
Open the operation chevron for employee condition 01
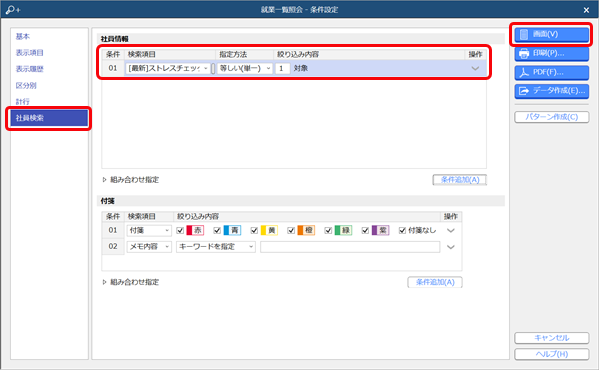tap(475, 69)
